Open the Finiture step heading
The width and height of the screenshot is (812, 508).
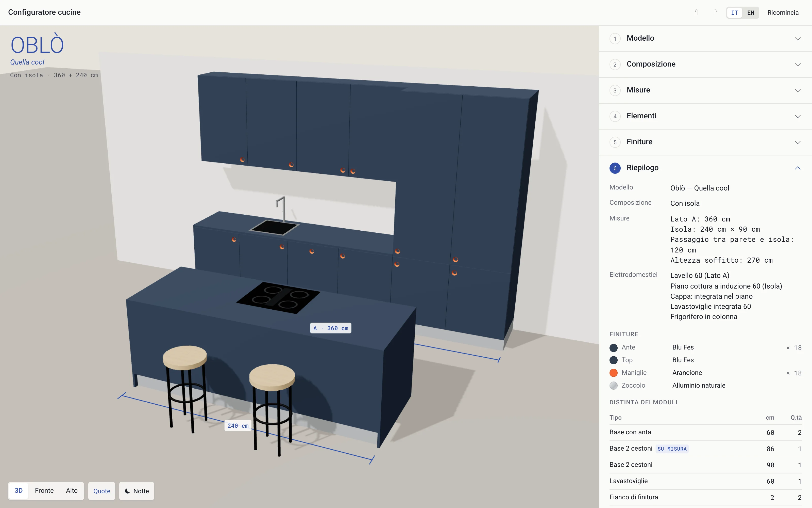click(639, 141)
